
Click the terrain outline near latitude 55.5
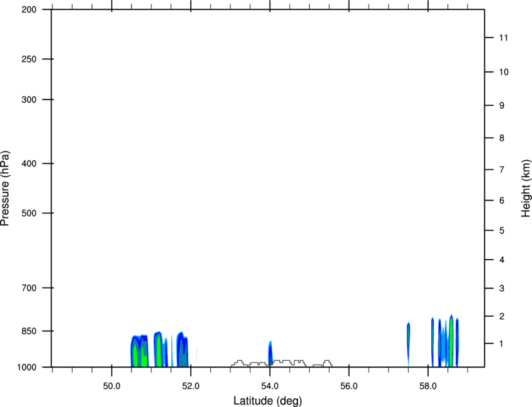(x=327, y=364)
